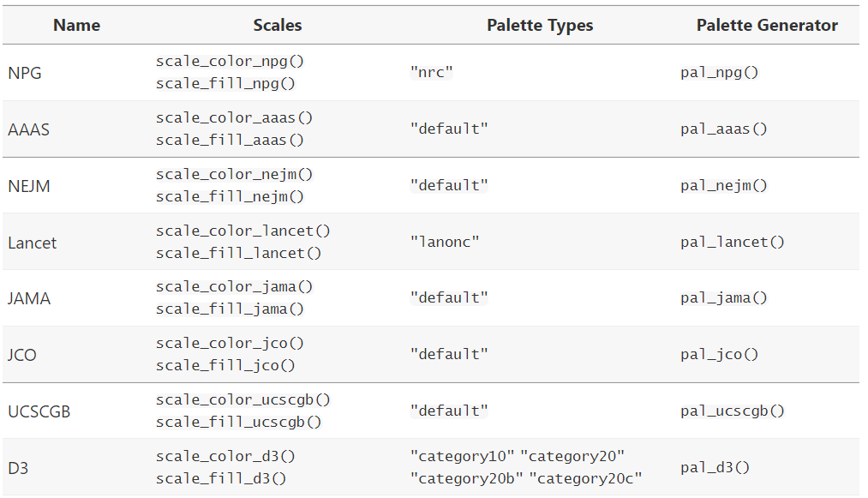
Task: Click the "nrc" palette type
Action: coord(431,73)
